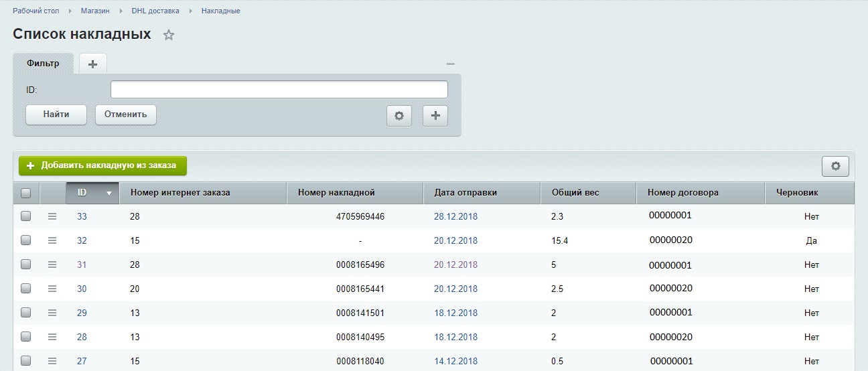Screen dimensions: 868x371
Task: Select checkbox for invoice 29 row
Action: (x=26, y=313)
